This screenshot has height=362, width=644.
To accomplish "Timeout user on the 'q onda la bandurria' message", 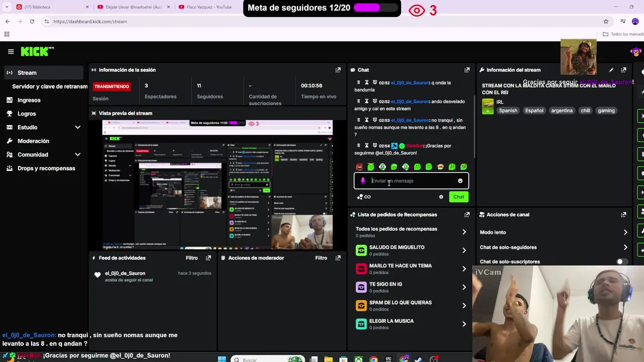I will 367,82.
